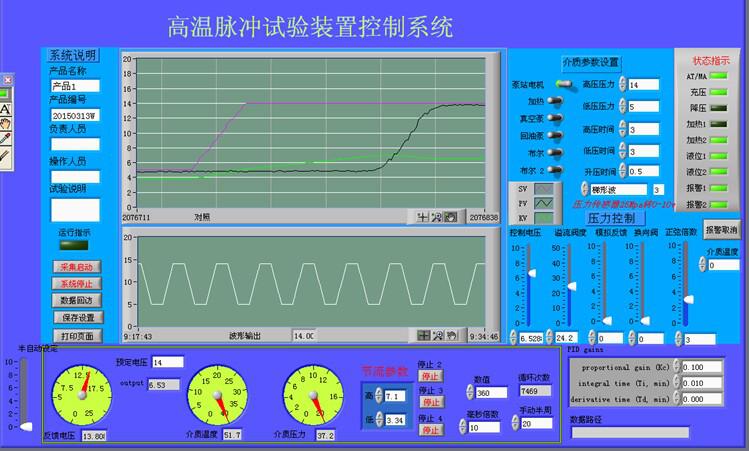Click the zoom tool on waveform output graph
This screenshot has height=451, width=749.
(437, 335)
